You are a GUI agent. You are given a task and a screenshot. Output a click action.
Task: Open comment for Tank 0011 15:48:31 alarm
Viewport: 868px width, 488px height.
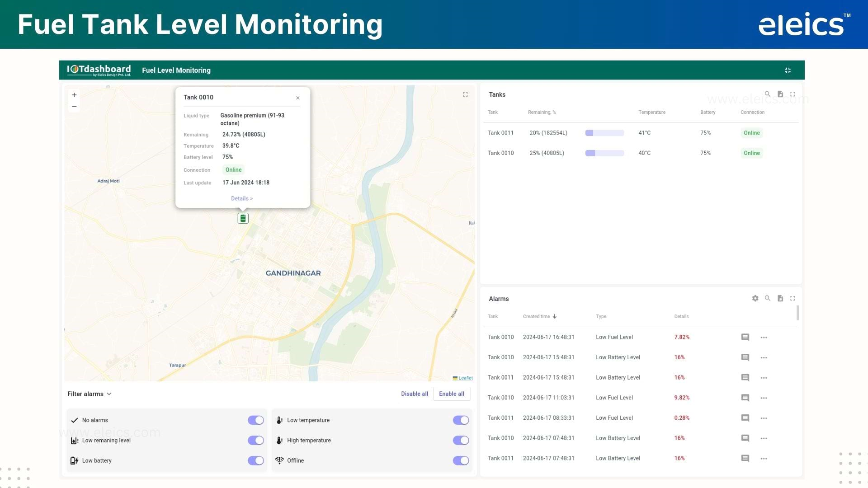[745, 378]
